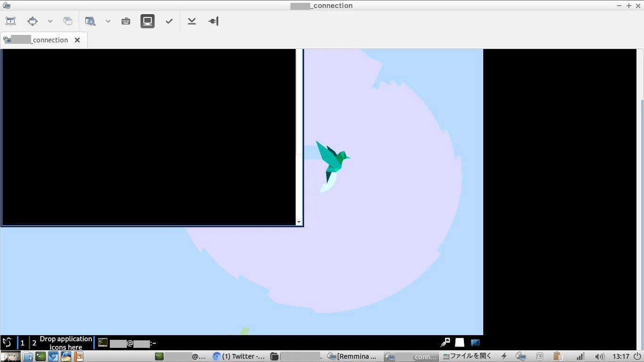Toggle Remmina fullscreen mode icon
This screenshot has width=644, height=362.
pos(33,21)
